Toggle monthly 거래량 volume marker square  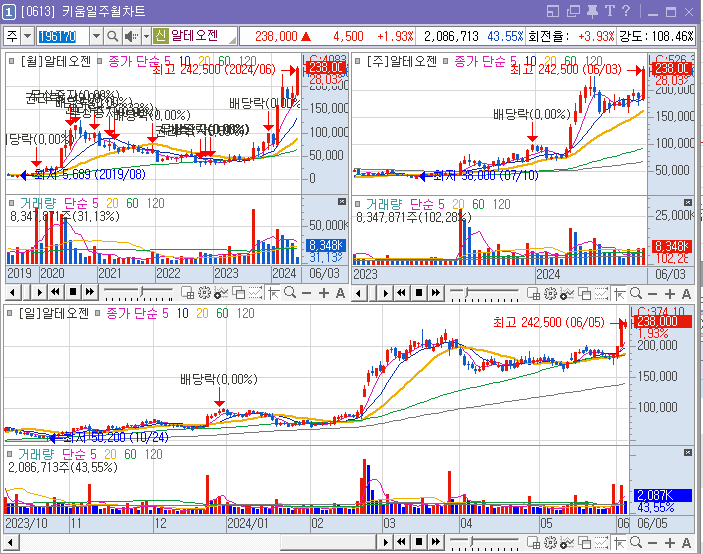click(x=11, y=203)
